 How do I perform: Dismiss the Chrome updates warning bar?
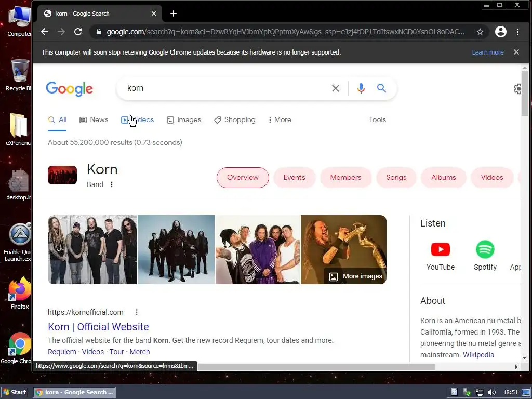pyautogui.click(x=516, y=52)
